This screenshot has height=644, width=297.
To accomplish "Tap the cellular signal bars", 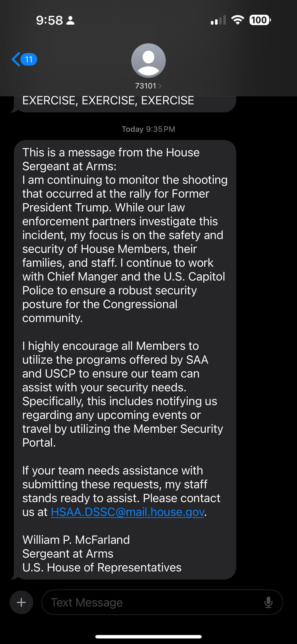I will coord(218,20).
